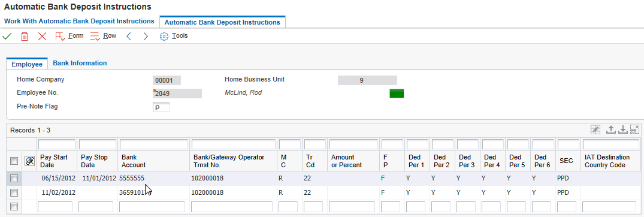Click the Records 1 - 3 label
This screenshot has height=217, width=644.
coord(31,130)
